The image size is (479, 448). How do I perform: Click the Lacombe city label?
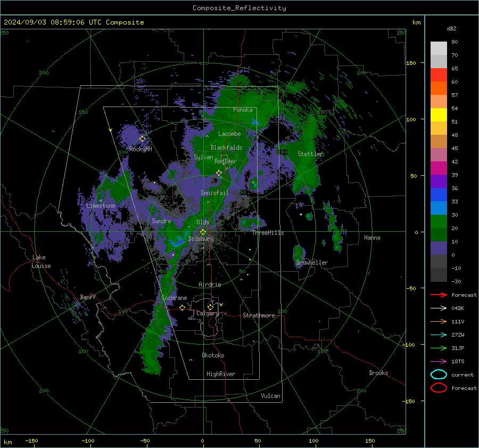[x=229, y=134]
